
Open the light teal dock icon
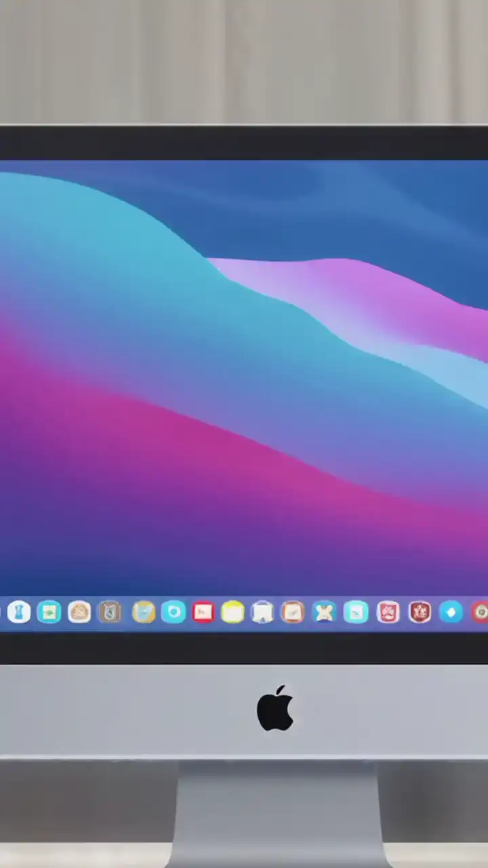[356, 612]
